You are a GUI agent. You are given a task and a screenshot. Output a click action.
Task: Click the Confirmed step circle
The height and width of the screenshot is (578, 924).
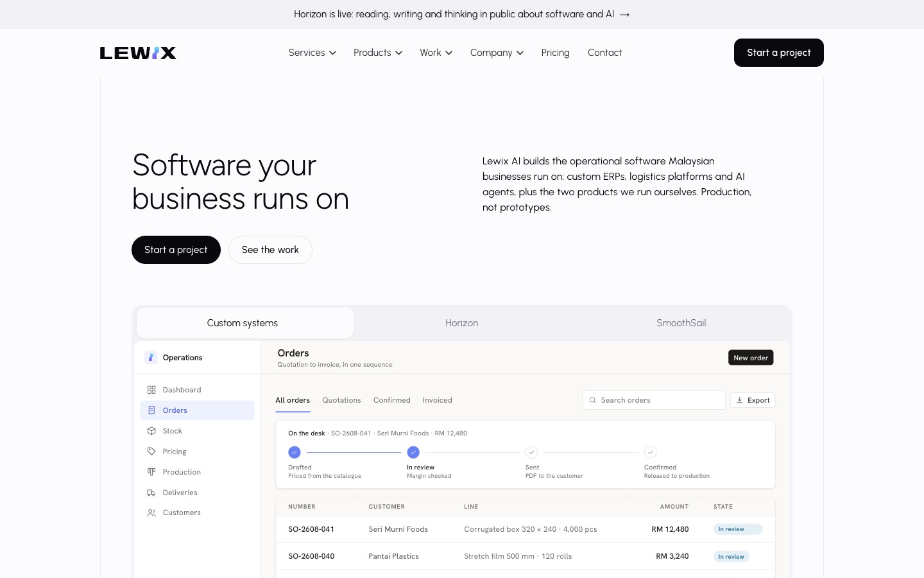[650, 452]
